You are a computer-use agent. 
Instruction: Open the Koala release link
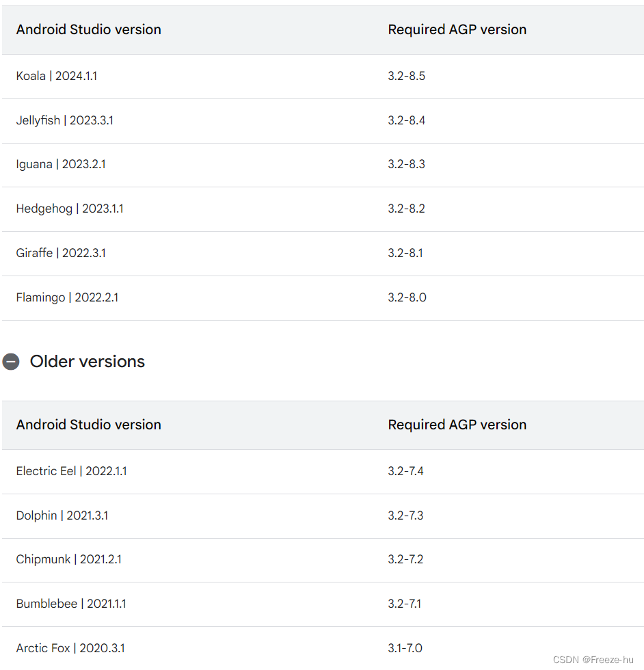[31, 76]
